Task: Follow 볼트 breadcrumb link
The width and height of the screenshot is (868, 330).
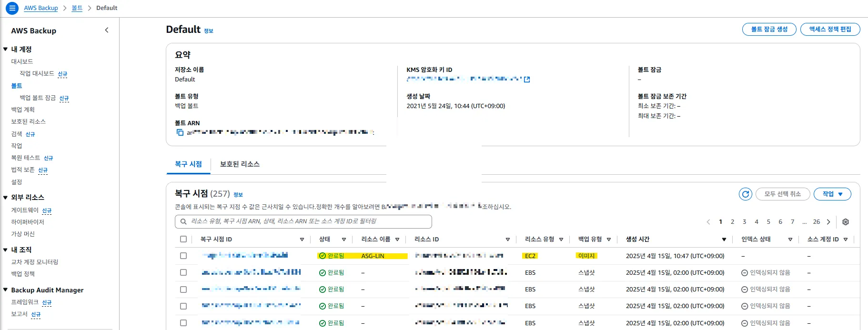Action: pyautogui.click(x=77, y=8)
